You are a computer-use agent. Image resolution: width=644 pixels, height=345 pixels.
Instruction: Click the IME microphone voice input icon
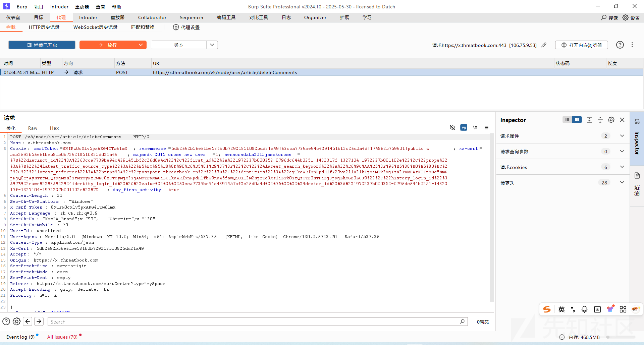tap(584, 309)
